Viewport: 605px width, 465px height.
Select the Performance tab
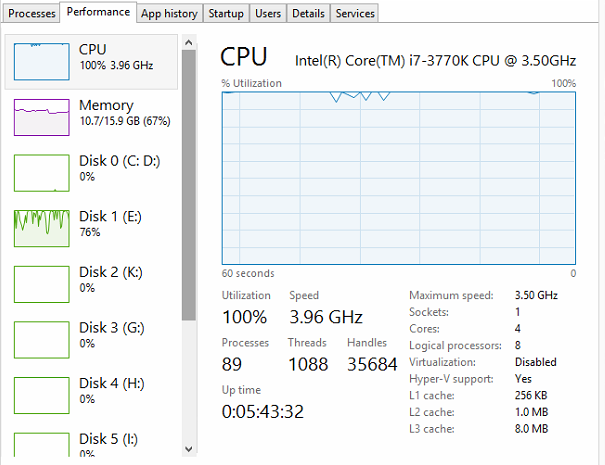(x=98, y=12)
